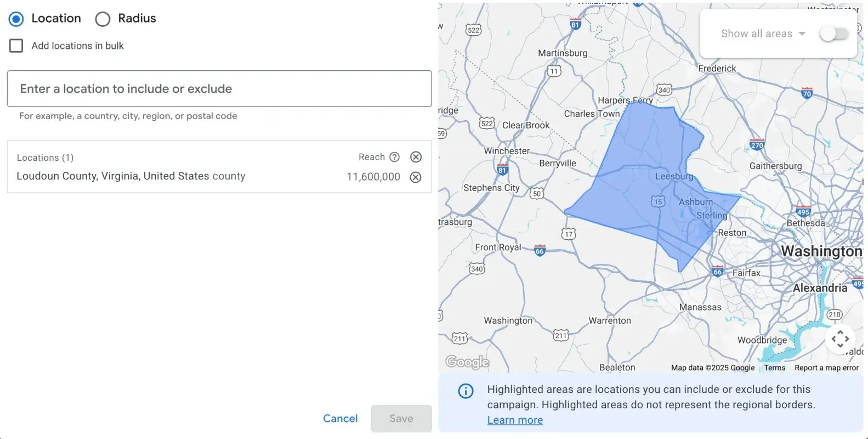Screen dimensions: 868x439
Task: Click Report a map error link
Action: 826,368
